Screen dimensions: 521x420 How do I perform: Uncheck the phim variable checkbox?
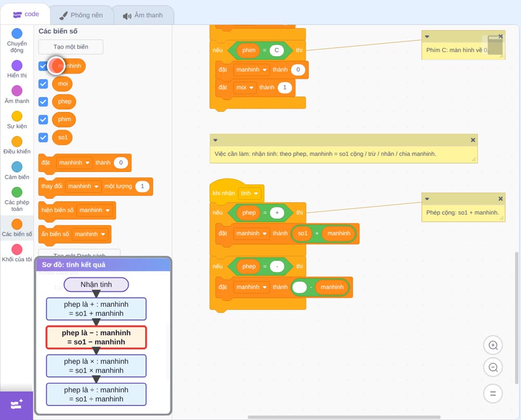coord(43,120)
